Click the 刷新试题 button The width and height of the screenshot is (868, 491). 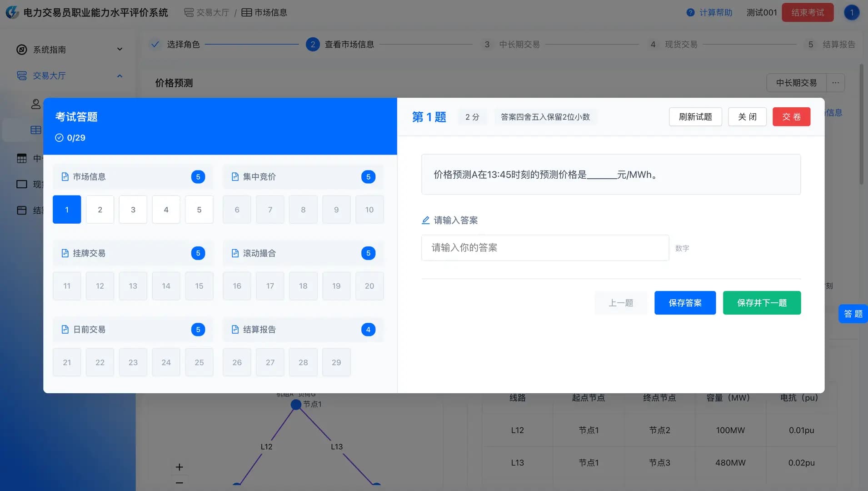pos(695,117)
